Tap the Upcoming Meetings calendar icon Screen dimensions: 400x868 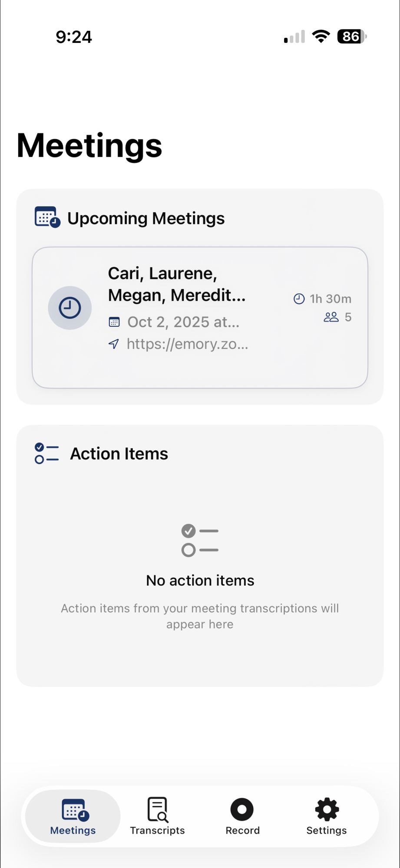(47, 217)
